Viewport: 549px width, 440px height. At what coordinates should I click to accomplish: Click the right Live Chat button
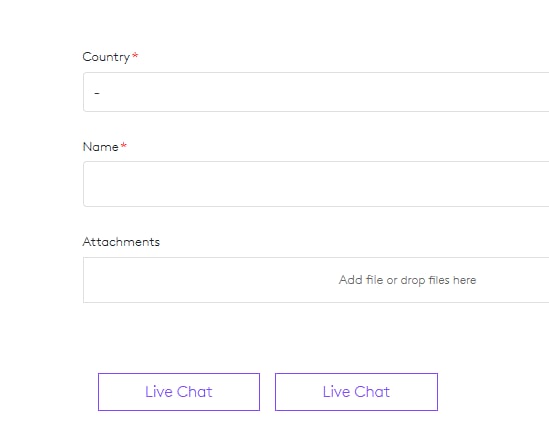point(356,392)
